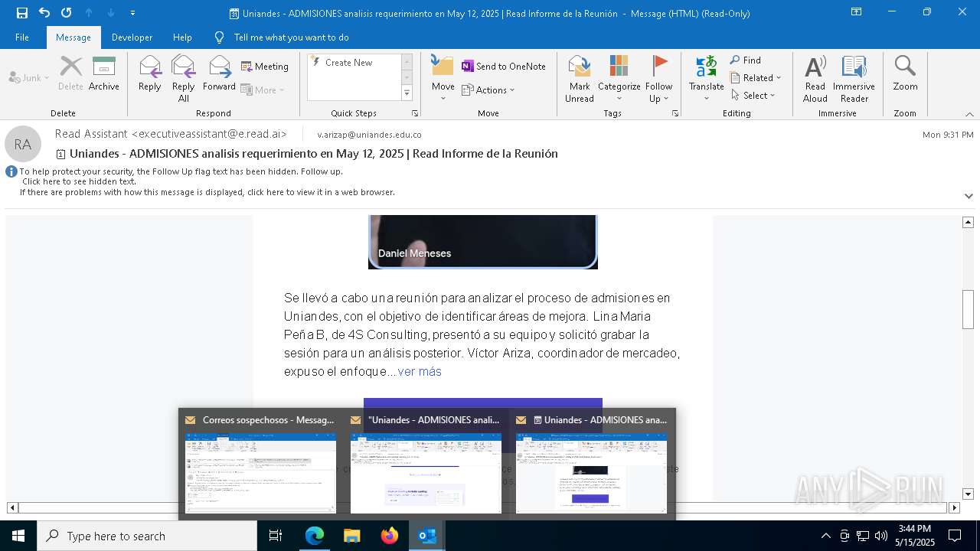The width and height of the screenshot is (980, 551).
Task: Open the Zoom dialog
Action: (905, 73)
